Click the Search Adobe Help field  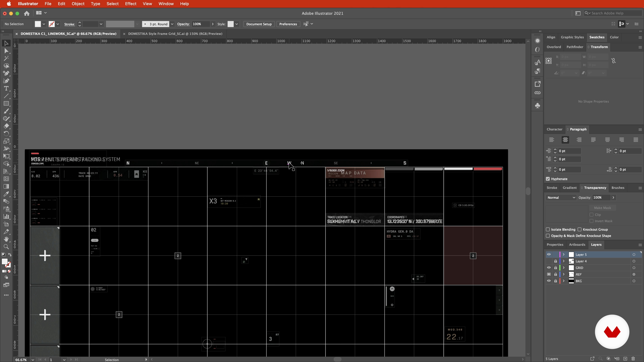coord(613,13)
